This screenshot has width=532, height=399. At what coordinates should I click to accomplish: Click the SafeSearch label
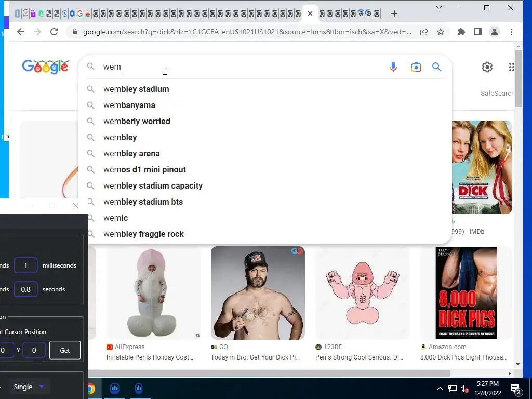point(497,94)
